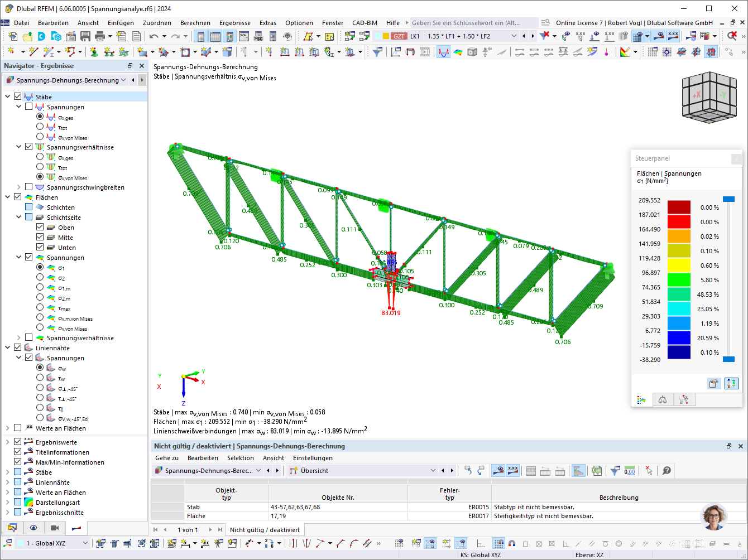Click the search-delete magnifier icon

point(732,36)
